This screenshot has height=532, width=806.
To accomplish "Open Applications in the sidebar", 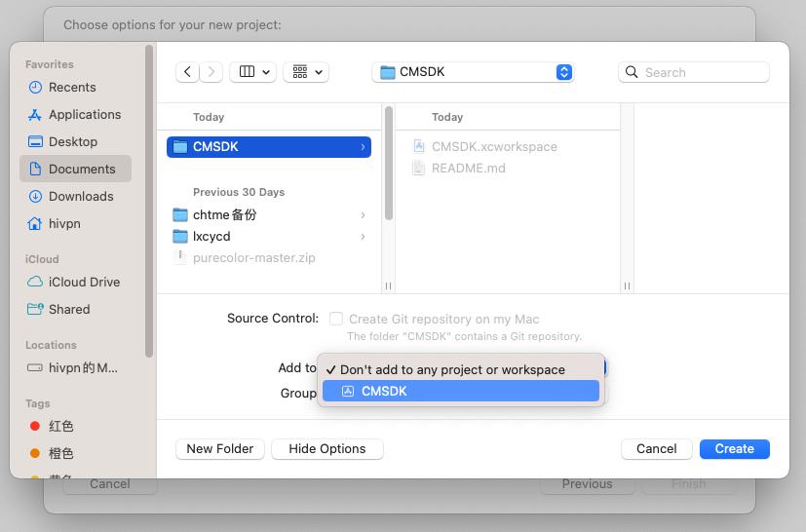I will [74, 115].
